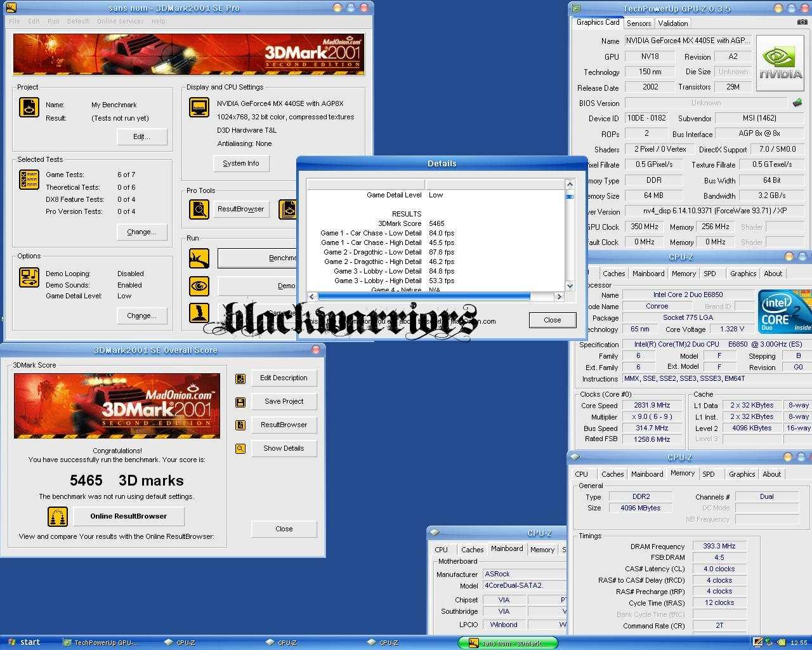Click the System Info button
The height and width of the screenshot is (650, 812).
[241, 163]
